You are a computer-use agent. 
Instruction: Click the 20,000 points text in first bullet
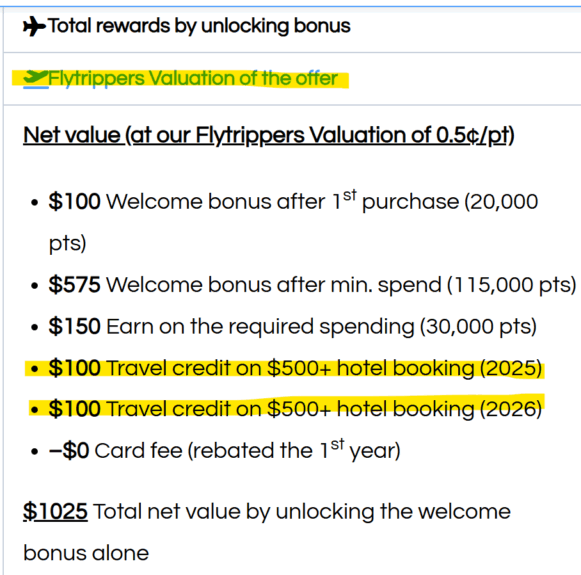click(501, 202)
